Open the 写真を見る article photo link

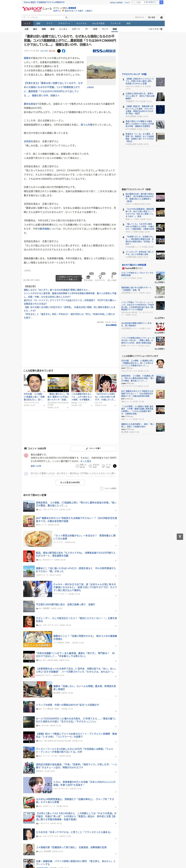pyautogui.click(x=53, y=89)
